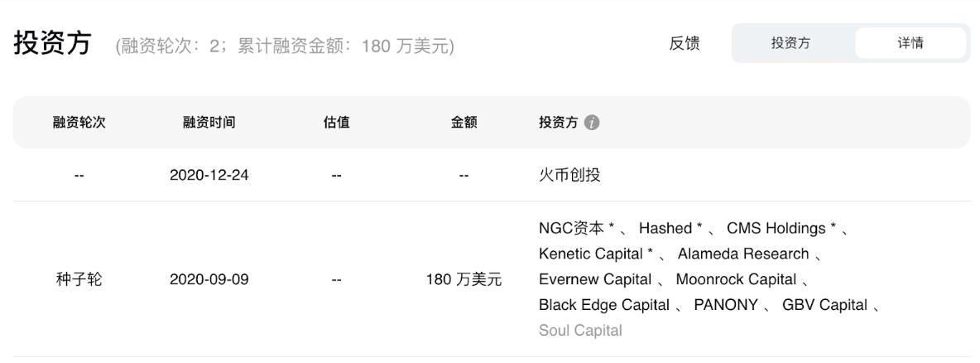Viewport: 980px width, 363px height.
Task: Open the GBV Capital investor link
Action: [824, 305]
